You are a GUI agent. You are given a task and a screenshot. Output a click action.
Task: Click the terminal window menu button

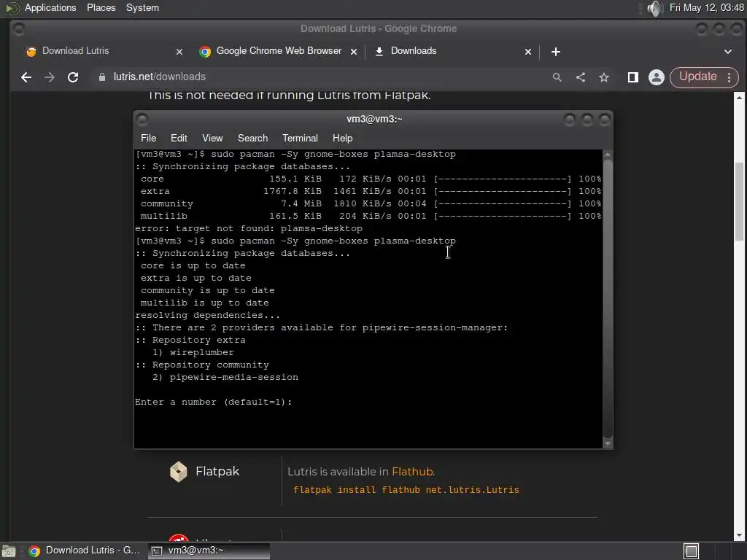click(x=142, y=119)
